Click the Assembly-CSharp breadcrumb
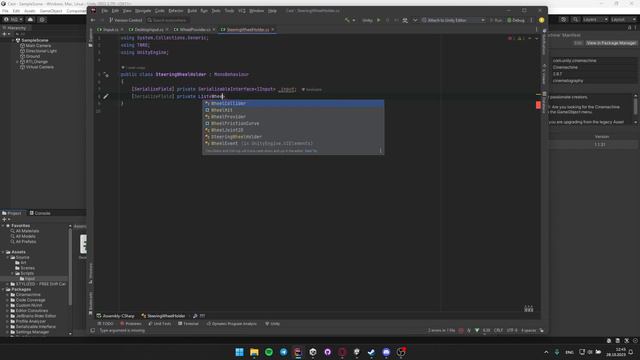 (x=116, y=316)
